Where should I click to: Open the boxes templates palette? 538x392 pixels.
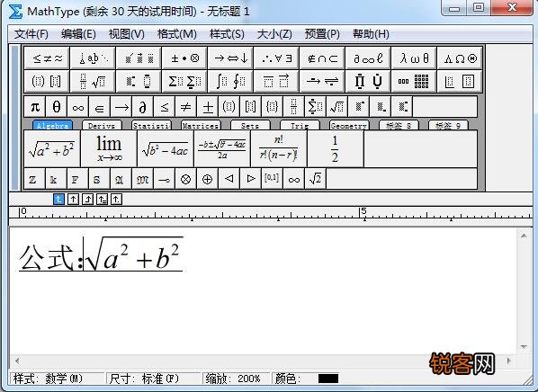pos(460,81)
